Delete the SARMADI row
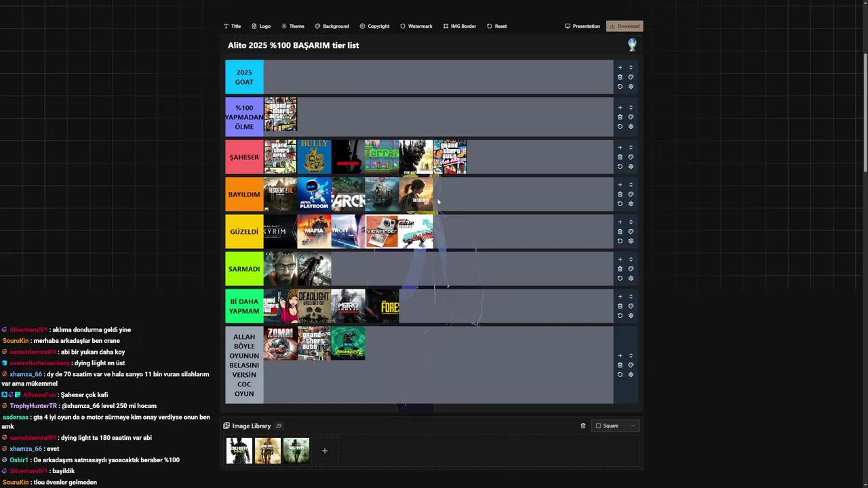This screenshot has width=868, height=488. (x=620, y=269)
